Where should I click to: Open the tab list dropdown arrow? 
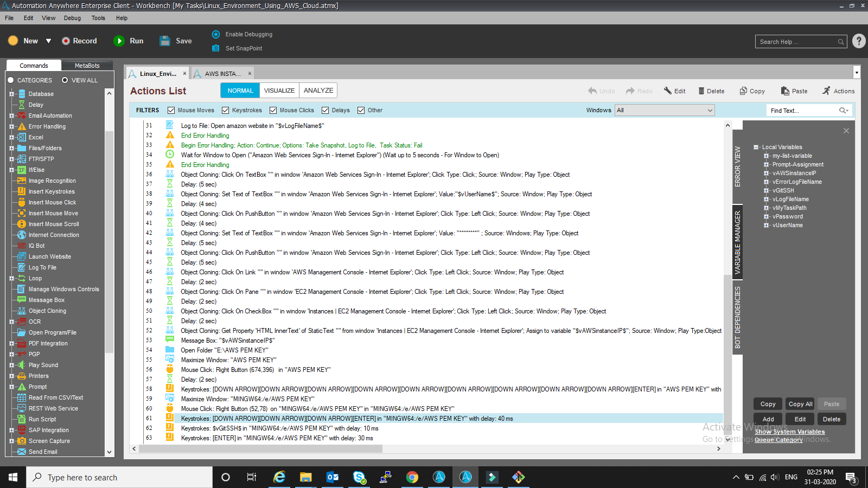pos(857,72)
